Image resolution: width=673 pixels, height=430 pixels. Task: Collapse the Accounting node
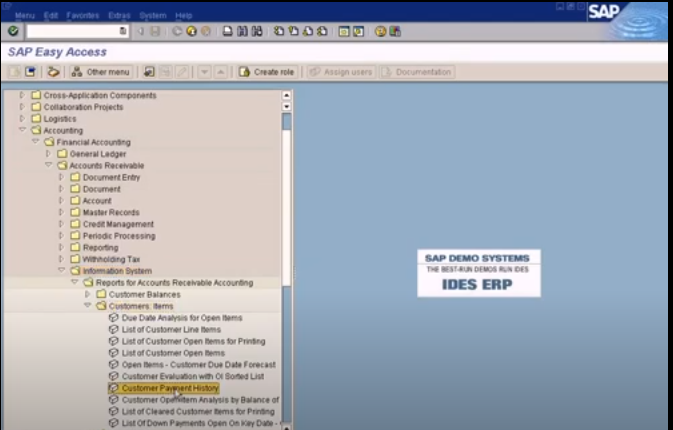(x=22, y=130)
